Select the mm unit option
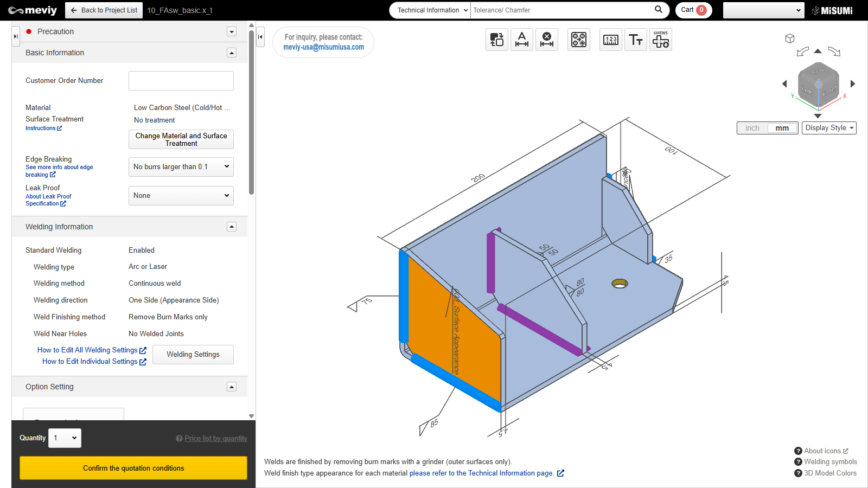Screen dimensions: 868x488 tap(782, 128)
